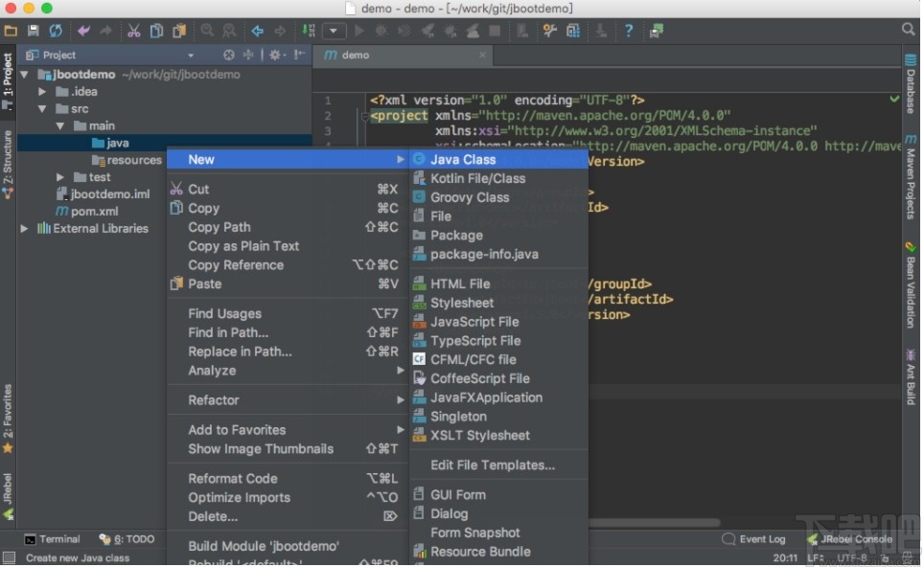Open Help via the question mark icon
Image resolution: width=924 pixels, height=567 pixels.
point(629,31)
